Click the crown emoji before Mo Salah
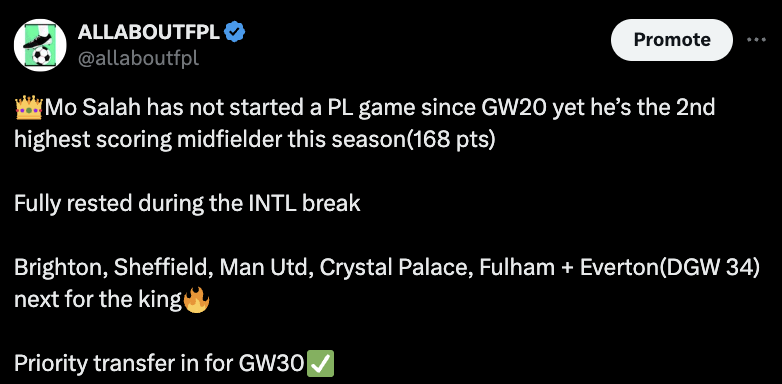 click(x=29, y=108)
